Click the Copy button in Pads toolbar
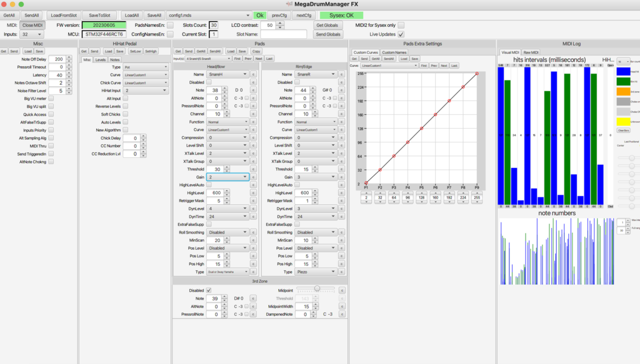 point(256,51)
